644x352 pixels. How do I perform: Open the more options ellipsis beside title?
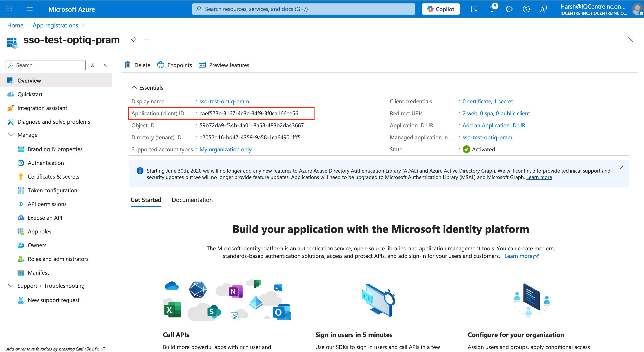pos(147,40)
